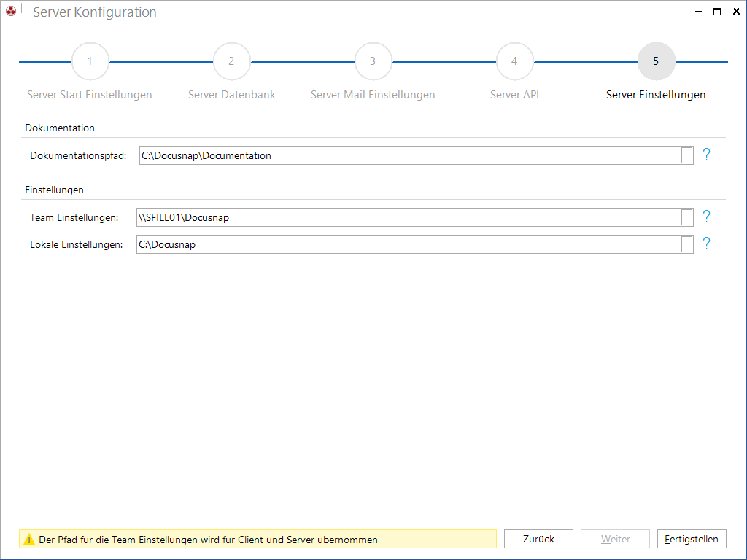The image size is (747, 560).
Task: Open help for Dokumentationspfad field
Action: coord(706,155)
